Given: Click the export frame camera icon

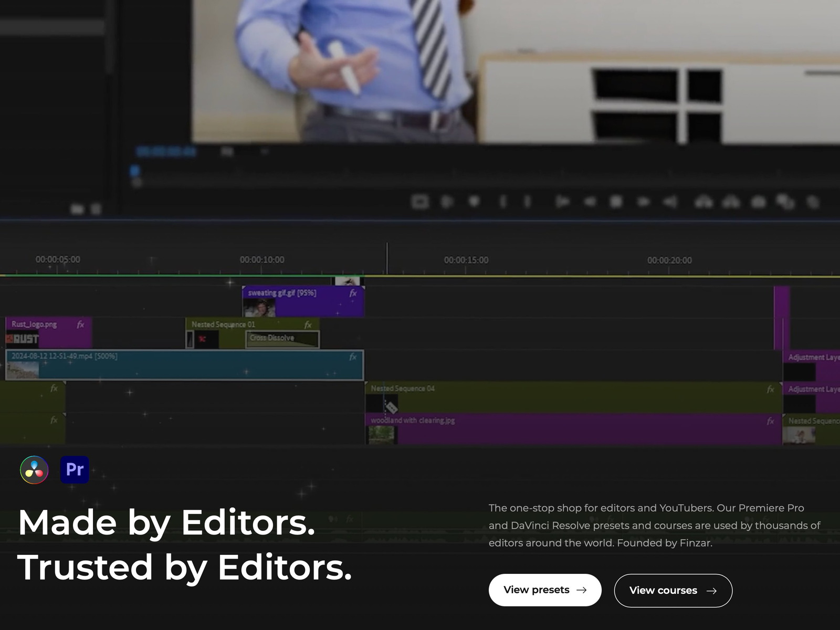Looking at the screenshot, I should click(x=758, y=202).
